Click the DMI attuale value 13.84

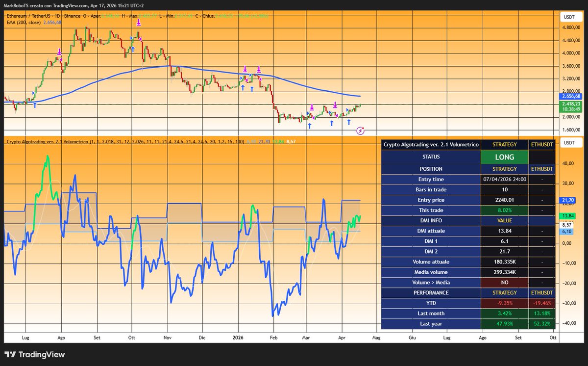click(505, 231)
